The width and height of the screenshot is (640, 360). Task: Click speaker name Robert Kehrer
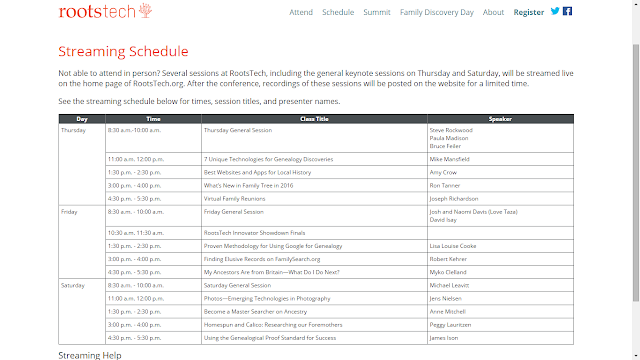click(x=448, y=259)
